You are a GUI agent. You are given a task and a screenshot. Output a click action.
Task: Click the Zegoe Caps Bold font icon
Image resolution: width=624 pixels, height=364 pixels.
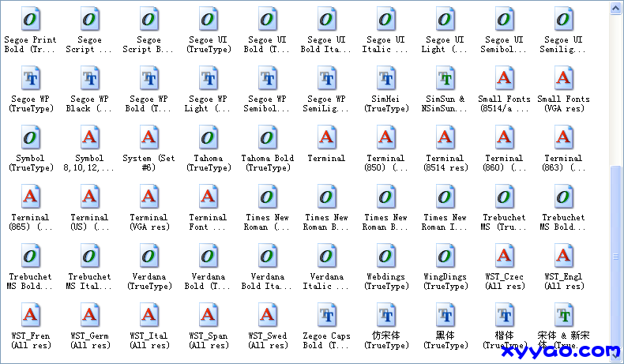327,315
